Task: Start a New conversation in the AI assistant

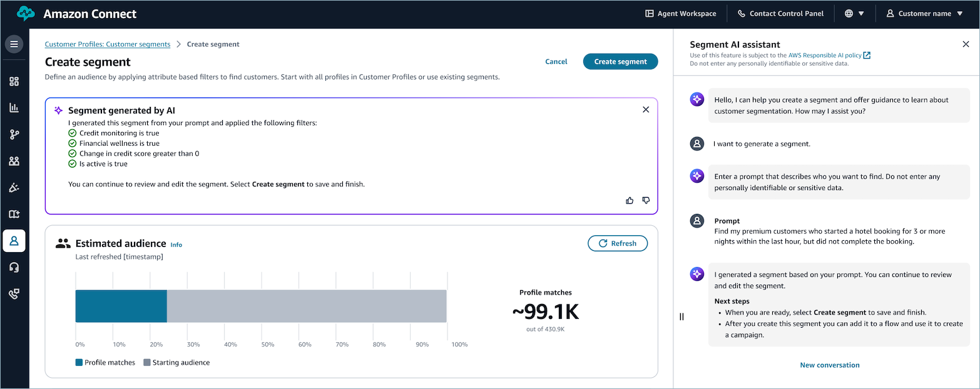Action: point(829,365)
